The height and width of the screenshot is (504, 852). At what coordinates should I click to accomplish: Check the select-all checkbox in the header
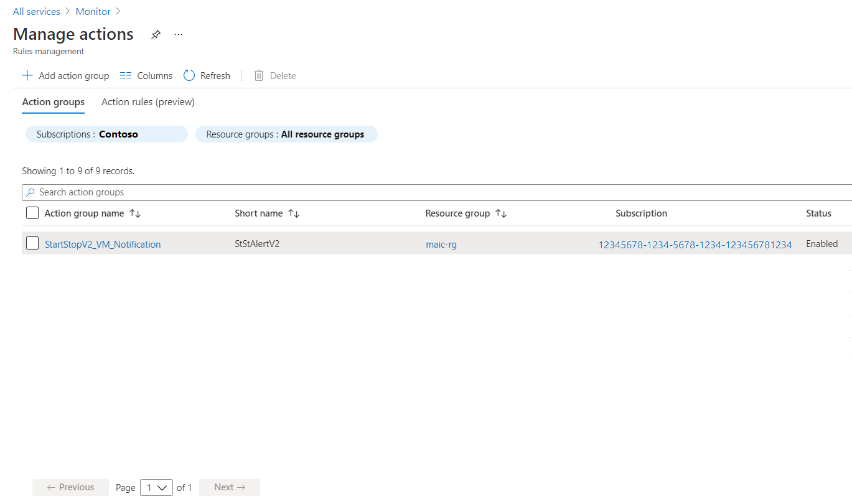click(x=32, y=212)
